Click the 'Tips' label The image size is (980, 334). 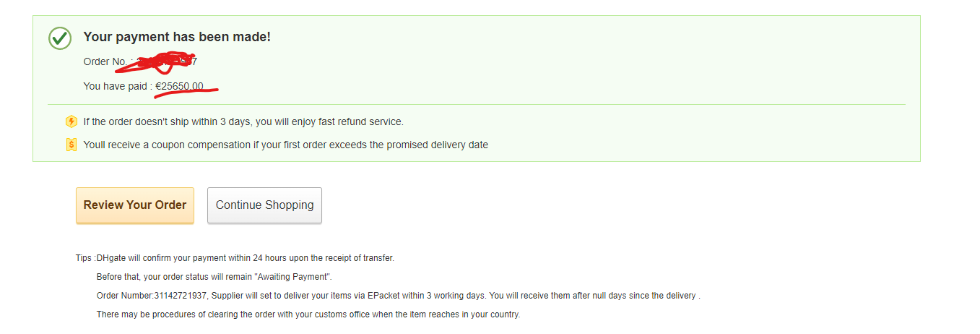coord(84,258)
